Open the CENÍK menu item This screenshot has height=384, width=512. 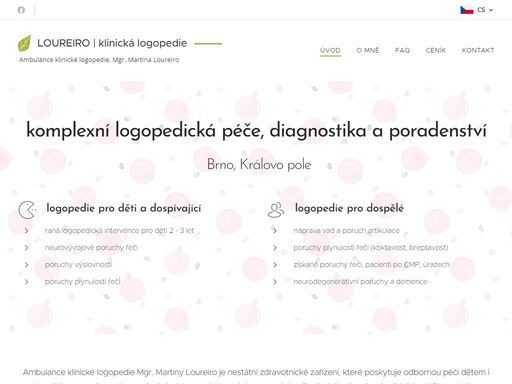(436, 50)
